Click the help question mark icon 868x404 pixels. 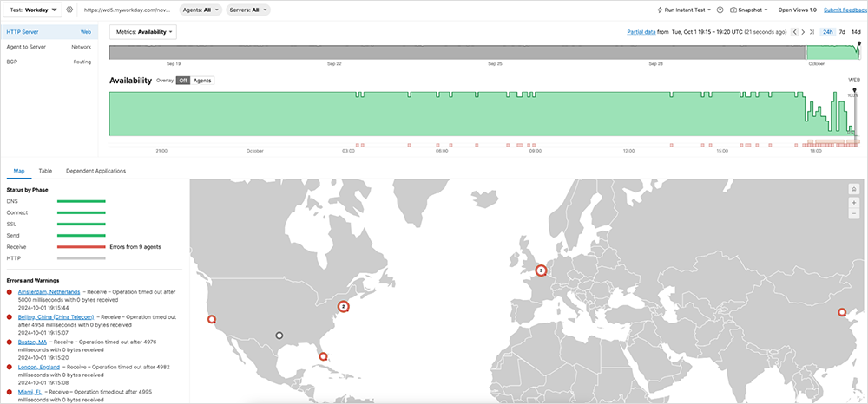pos(720,10)
